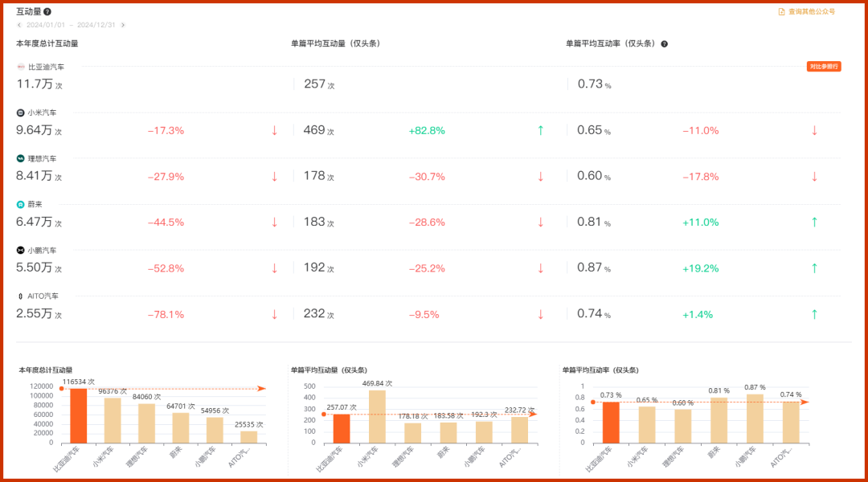Select the 小米汽车 account name
The width and height of the screenshot is (868, 482).
pyautogui.click(x=42, y=113)
